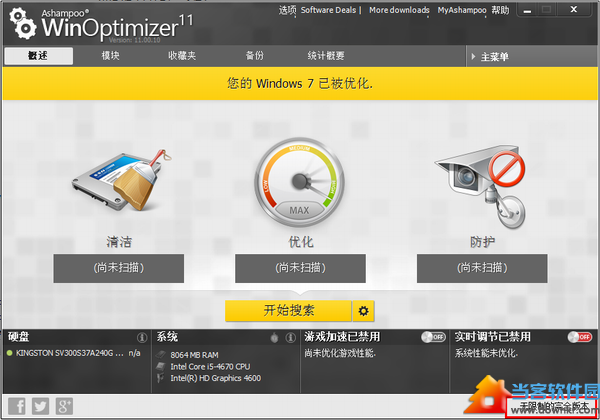Click the Intel(R) HD Graphics 4600 text
This screenshot has height=420, width=600.
(215, 378)
